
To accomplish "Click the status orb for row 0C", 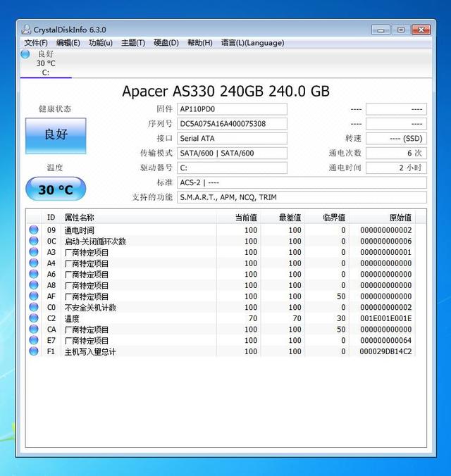I will (34, 241).
